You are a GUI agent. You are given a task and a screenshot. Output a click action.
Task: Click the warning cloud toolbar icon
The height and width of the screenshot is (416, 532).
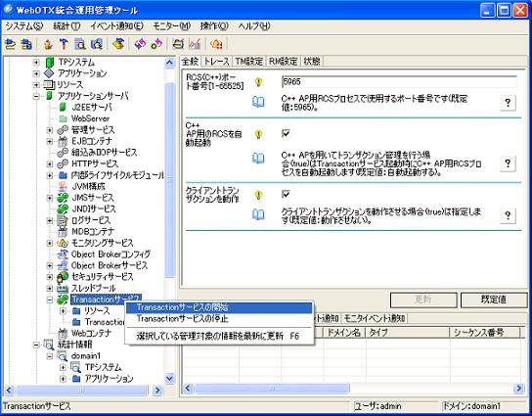click(x=216, y=44)
